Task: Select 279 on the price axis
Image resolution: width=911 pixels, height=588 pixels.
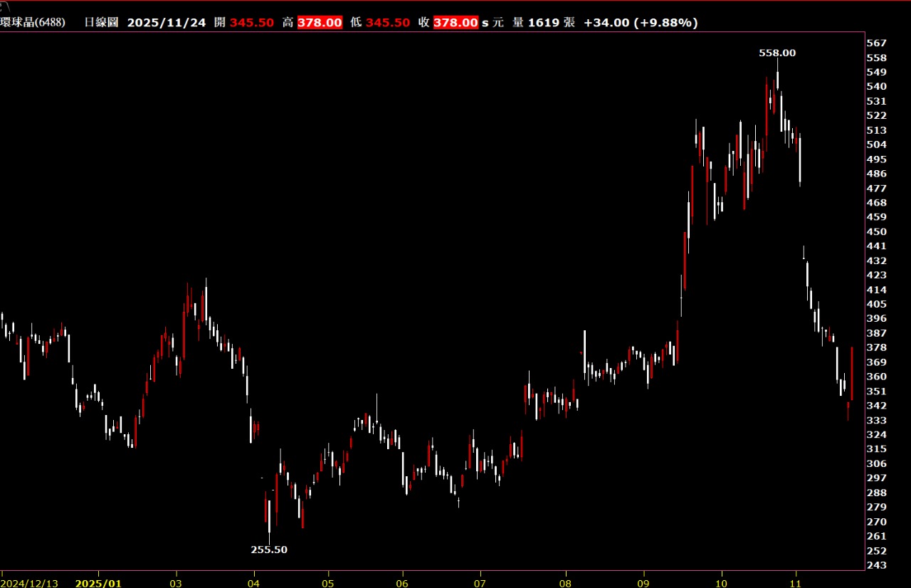Action: tap(877, 507)
